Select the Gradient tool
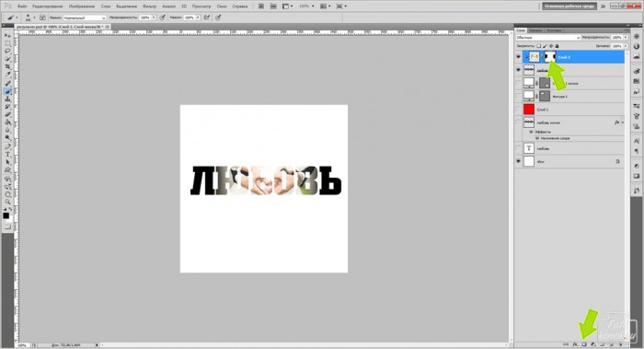 pyautogui.click(x=7, y=122)
